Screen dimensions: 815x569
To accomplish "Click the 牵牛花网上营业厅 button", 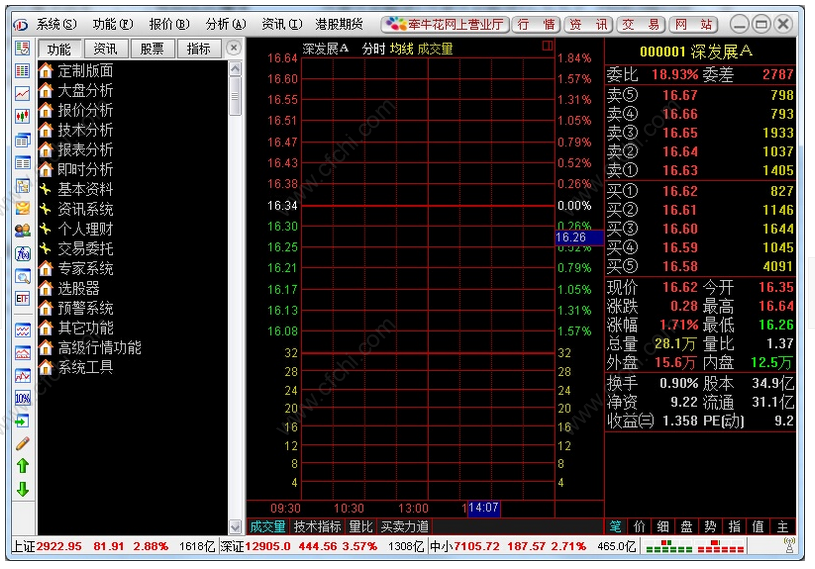I will tap(445, 24).
